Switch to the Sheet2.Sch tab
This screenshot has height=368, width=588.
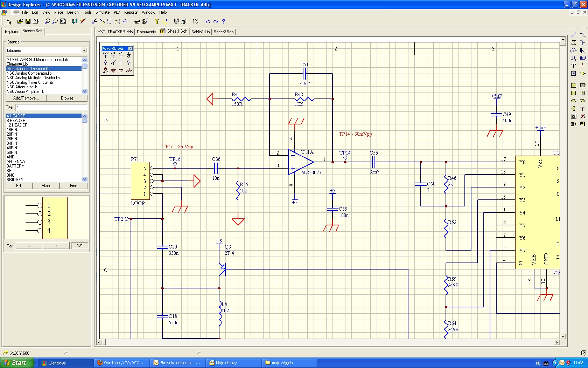click(224, 32)
